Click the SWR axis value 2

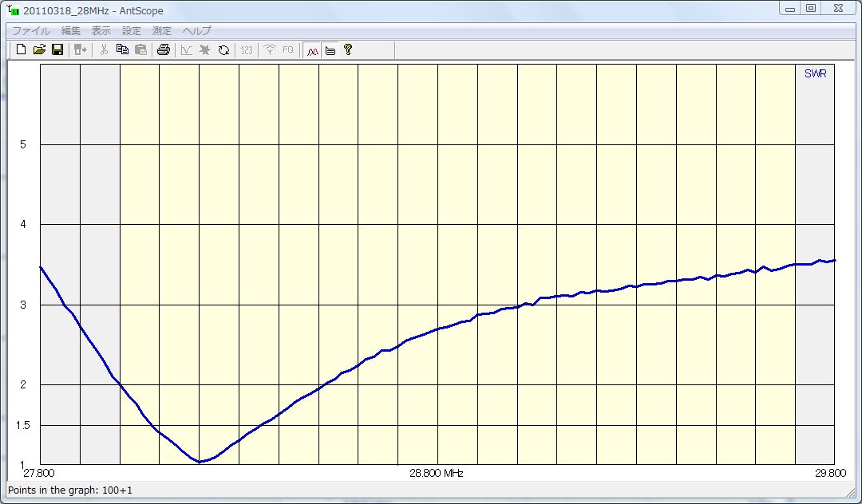click(22, 385)
